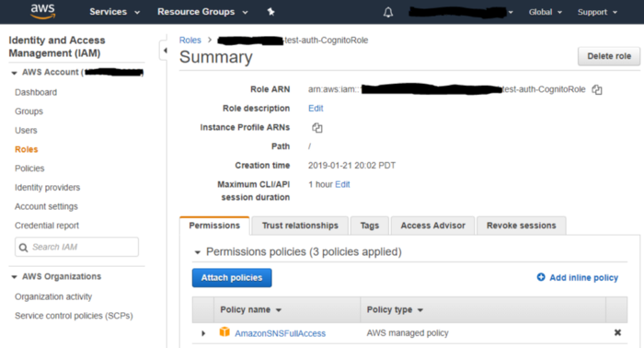The image size is (644, 348).
Task: Click the plus icon beside Add inline policy
Action: (x=541, y=277)
